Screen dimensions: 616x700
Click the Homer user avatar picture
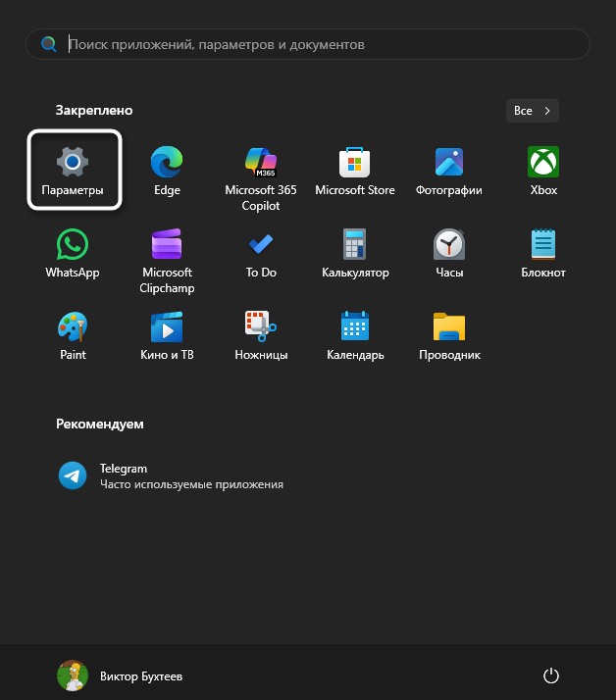coord(73,675)
